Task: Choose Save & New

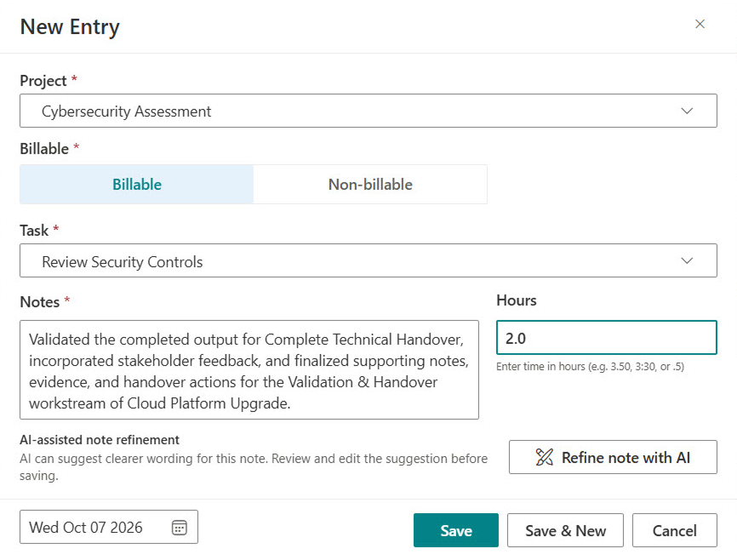Action: (x=565, y=530)
